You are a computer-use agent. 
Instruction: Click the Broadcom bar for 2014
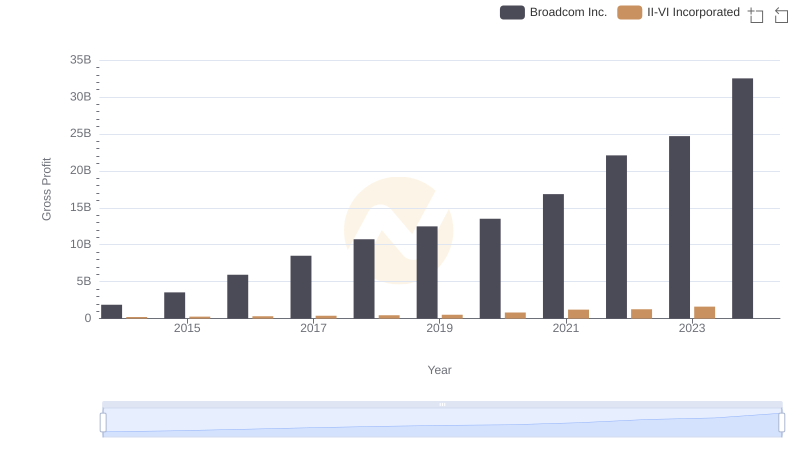pyautogui.click(x=112, y=312)
